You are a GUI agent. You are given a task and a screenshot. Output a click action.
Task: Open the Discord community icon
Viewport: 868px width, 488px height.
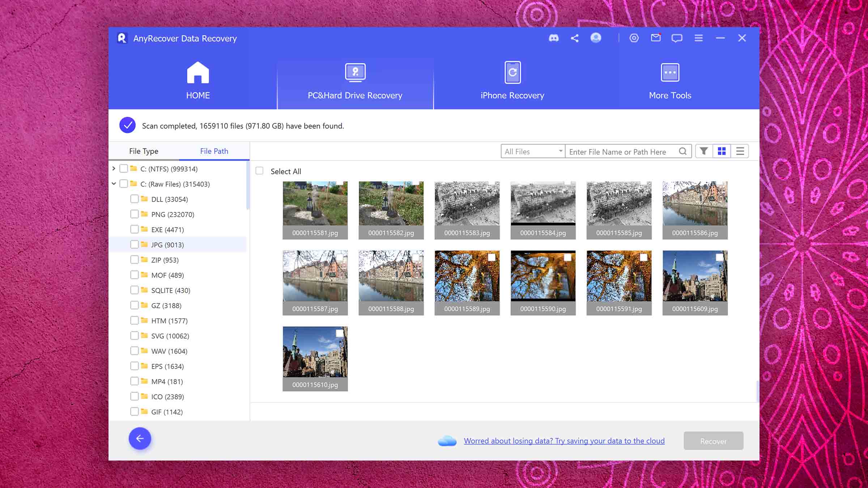[x=554, y=38]
